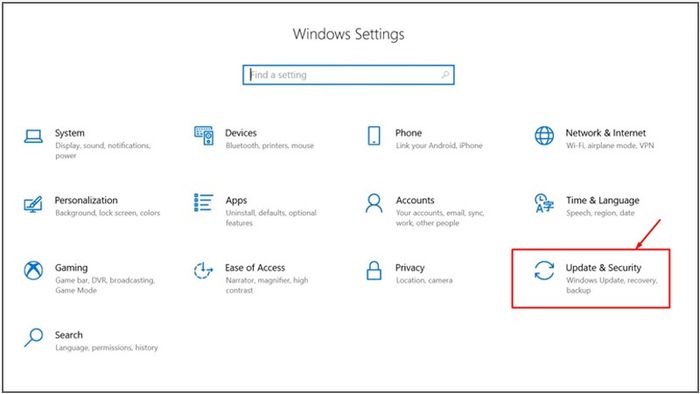Click 'Link your Android, iPhone' text
The width and height of the screenshot is (700, 394).
pyautogui.click(x=439, y=145)
